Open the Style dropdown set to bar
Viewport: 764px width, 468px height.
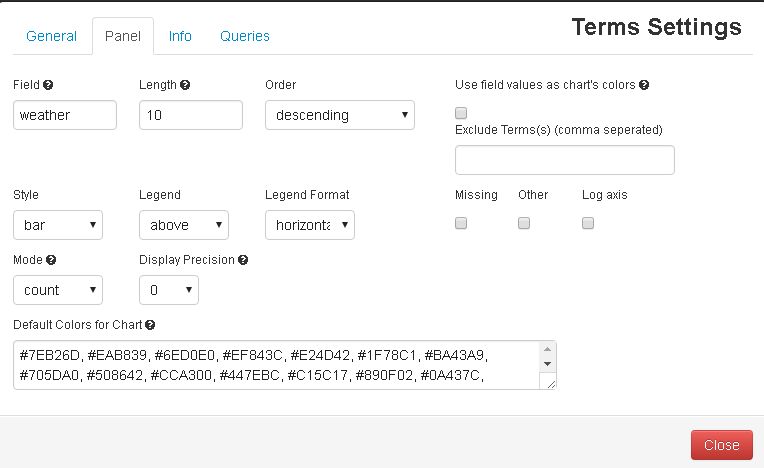(58, 225)
